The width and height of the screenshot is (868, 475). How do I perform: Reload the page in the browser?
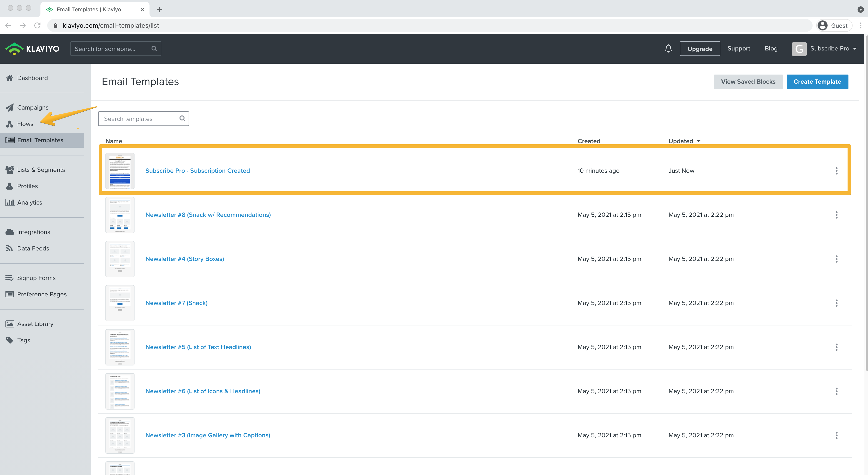[37, 25]
